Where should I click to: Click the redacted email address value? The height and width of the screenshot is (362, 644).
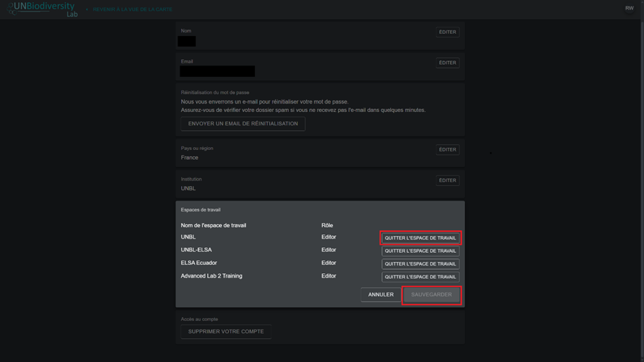[217, 71]
